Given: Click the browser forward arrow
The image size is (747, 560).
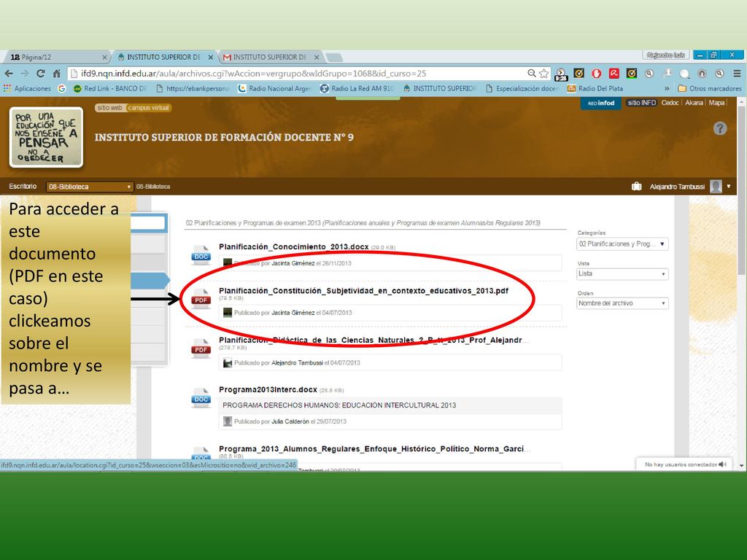Looking at the screenshot, I should [x=24, y=74].
